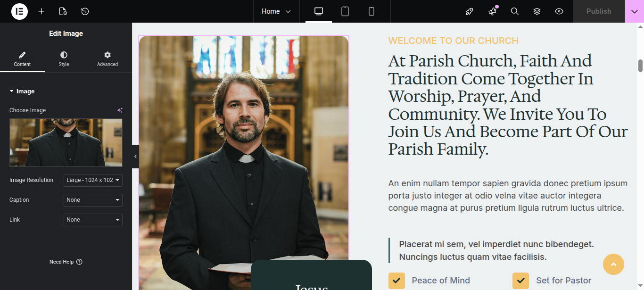Open the page settings document icon

tap(63, 11)
